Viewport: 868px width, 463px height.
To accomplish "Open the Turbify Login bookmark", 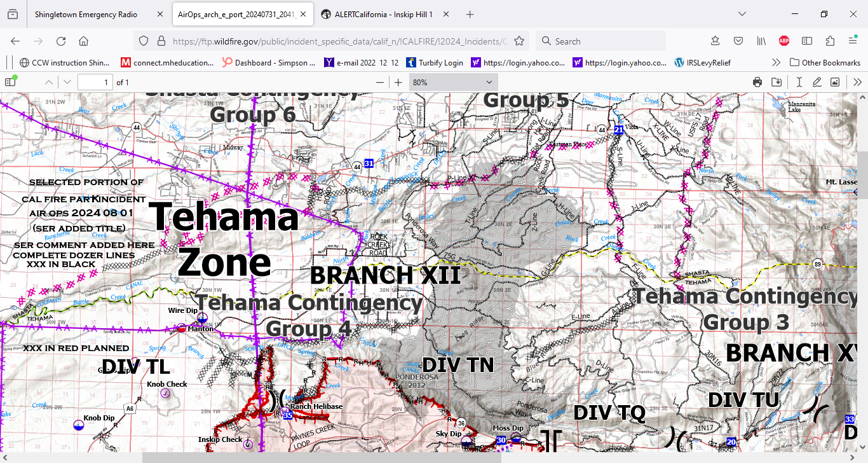I will point(435,62).
